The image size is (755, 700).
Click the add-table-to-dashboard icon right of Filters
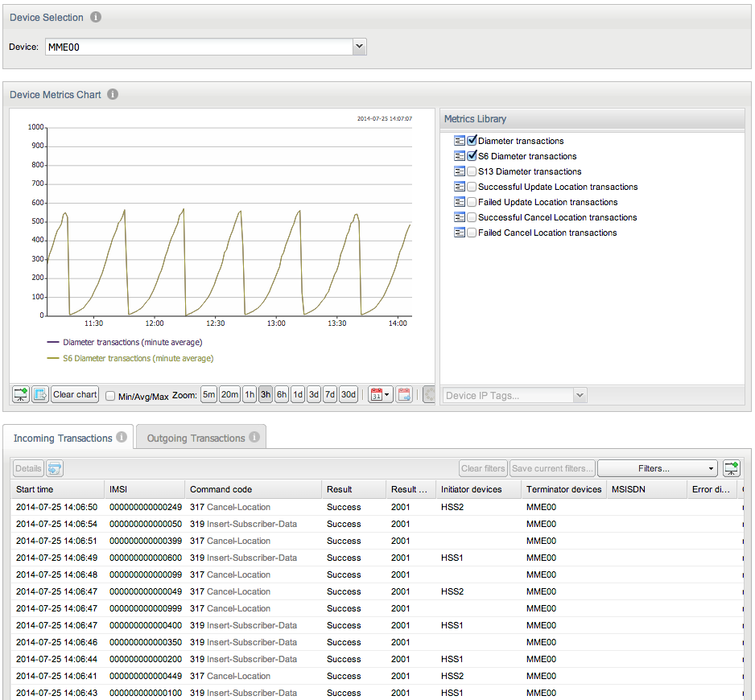click(x=732, y=468)
